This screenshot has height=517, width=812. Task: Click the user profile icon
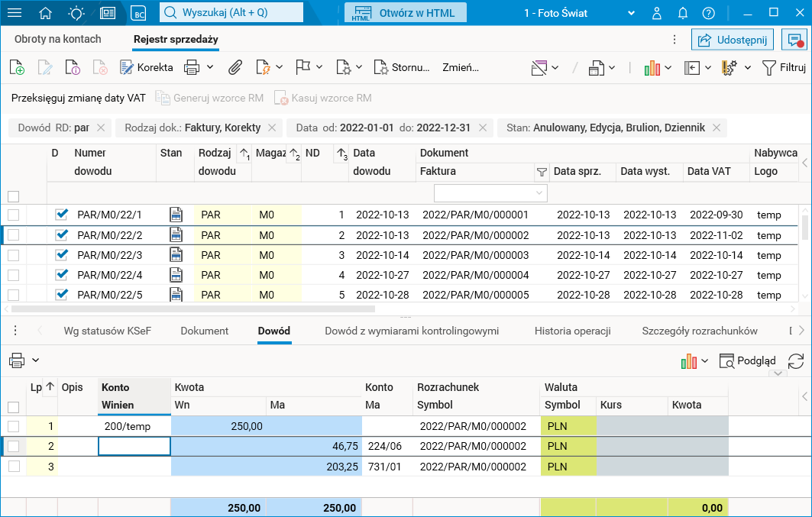tap(657, 13)
